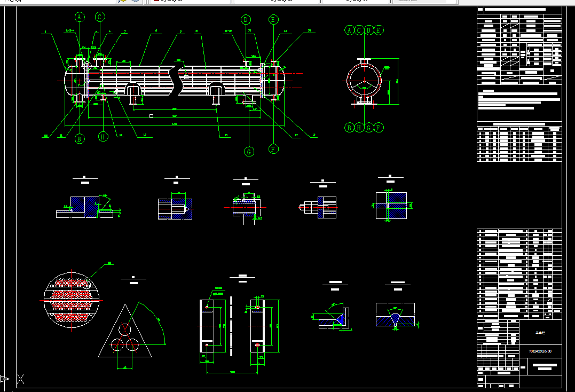Click balloon G below the end view
575x392 pixels.
pos(368,128)
